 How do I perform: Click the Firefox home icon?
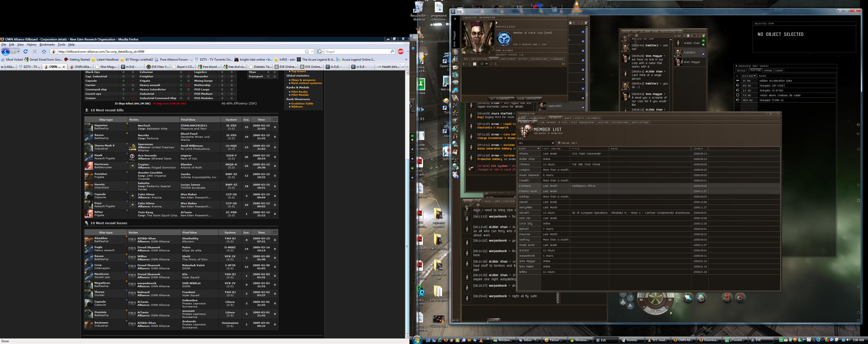pos(44,51)
